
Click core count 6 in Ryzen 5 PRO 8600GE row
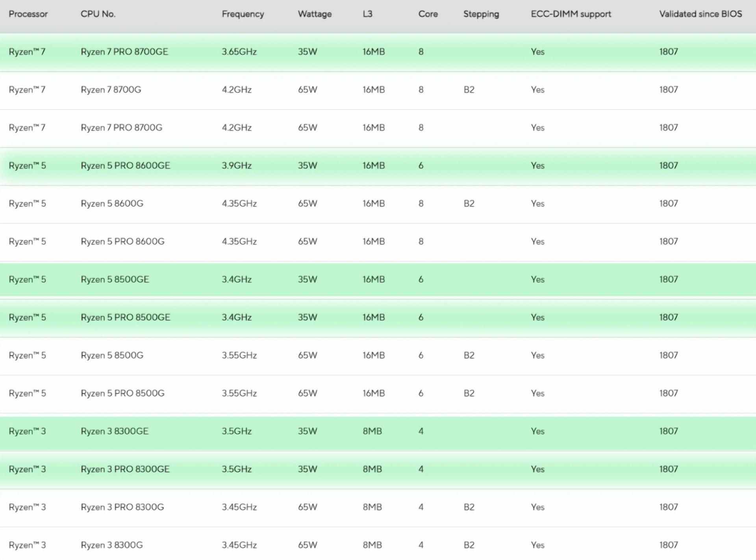click(421, 166)
